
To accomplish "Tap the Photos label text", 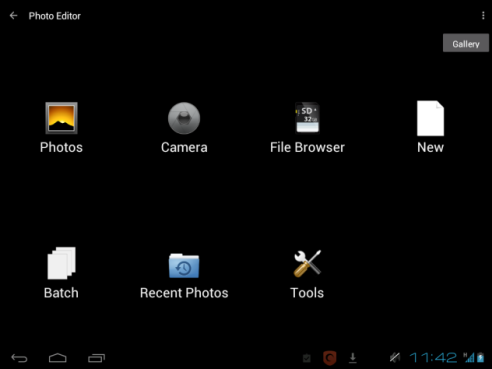I will [61, 147].
